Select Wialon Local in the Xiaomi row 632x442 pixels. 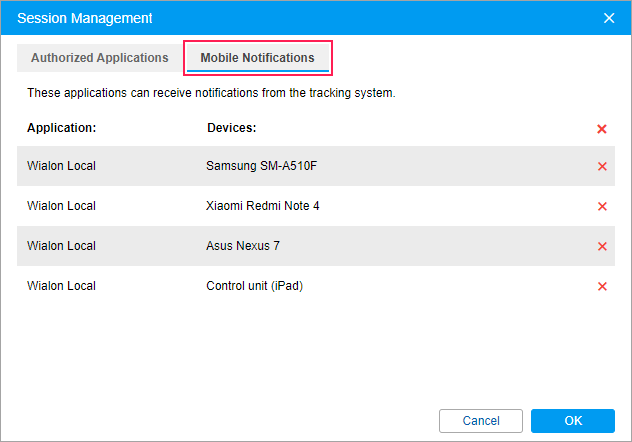(61, 206)
